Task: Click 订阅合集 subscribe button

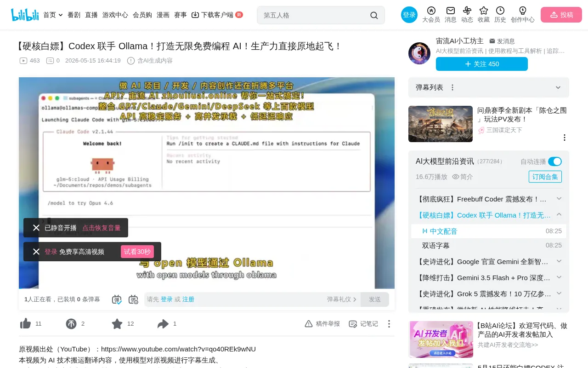Action: tap(545, 177)
